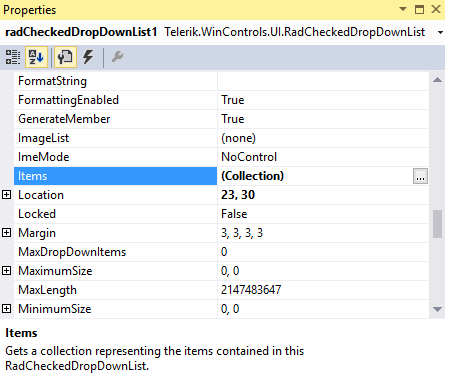This screenshot has width=453, height=375.
Task: Expand the Location property
Action: coord(7,195)
